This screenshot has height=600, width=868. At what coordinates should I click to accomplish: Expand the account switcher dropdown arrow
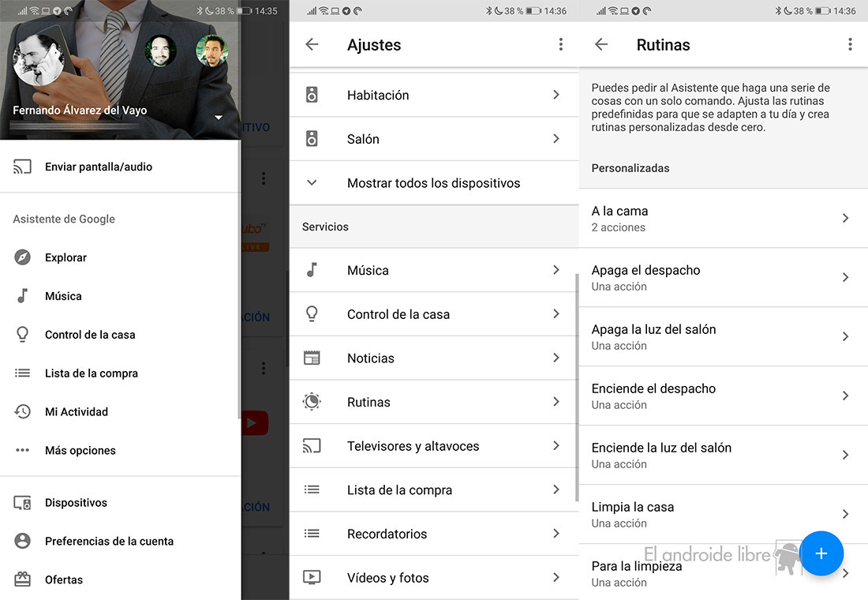pyautogui.click(x=219, y=118)
